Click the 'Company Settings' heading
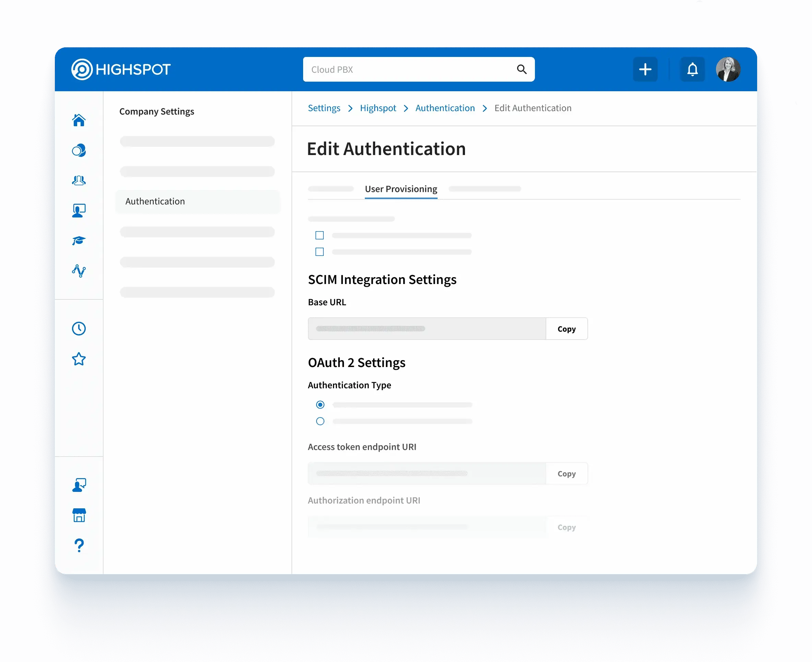812x662 pixels. 157,111
